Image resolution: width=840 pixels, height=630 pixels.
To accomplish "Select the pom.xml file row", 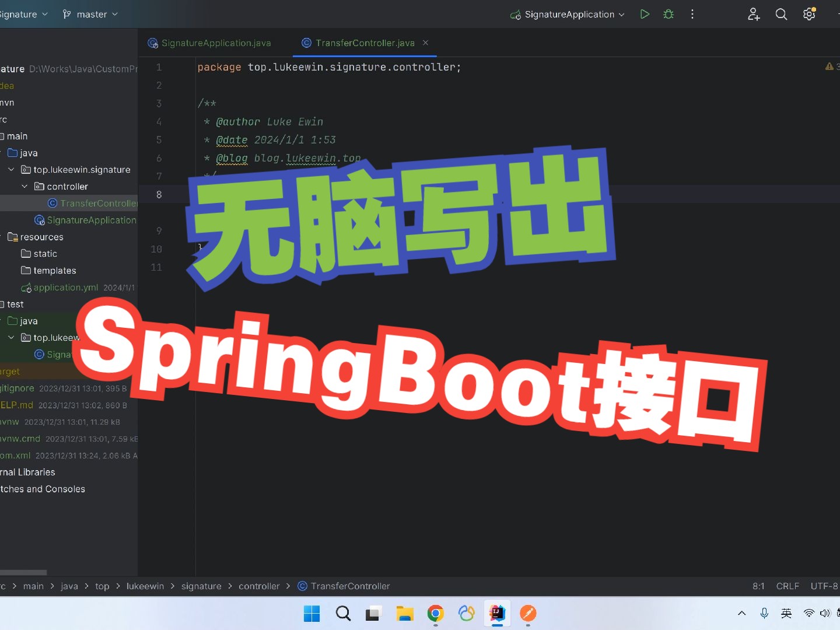I will tap(69, 456).
